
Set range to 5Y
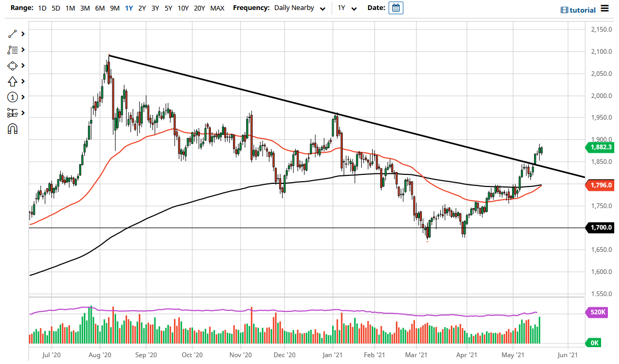click(x=168, y=8)
